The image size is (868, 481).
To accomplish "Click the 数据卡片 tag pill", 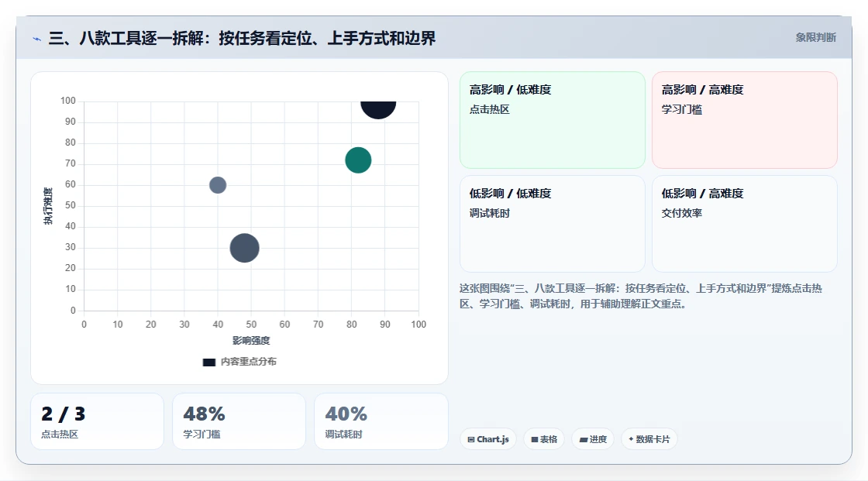I will pos(649,439).
